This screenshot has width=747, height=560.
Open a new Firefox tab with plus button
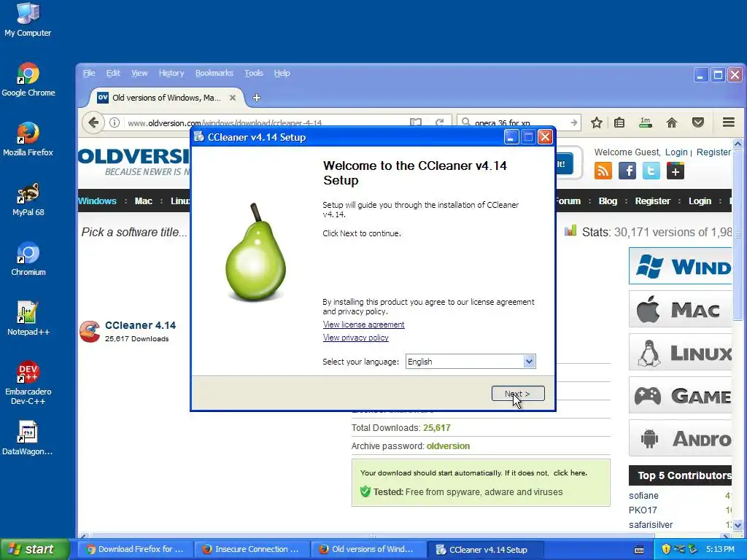pos(257,98)
